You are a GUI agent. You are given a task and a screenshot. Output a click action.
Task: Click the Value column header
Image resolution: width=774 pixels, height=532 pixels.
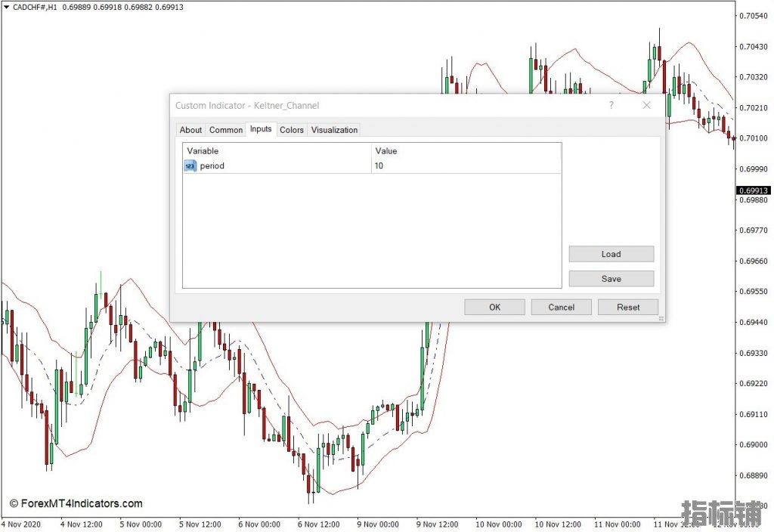tap(466, 150)
